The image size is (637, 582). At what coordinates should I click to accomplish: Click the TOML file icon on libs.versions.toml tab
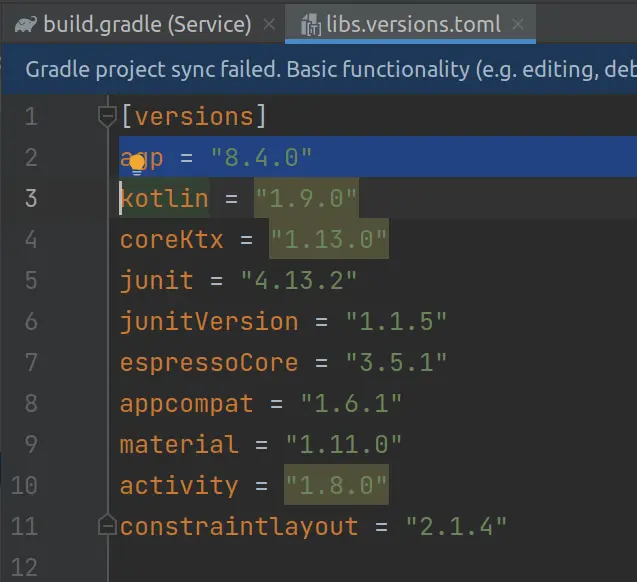coord(311,25)
